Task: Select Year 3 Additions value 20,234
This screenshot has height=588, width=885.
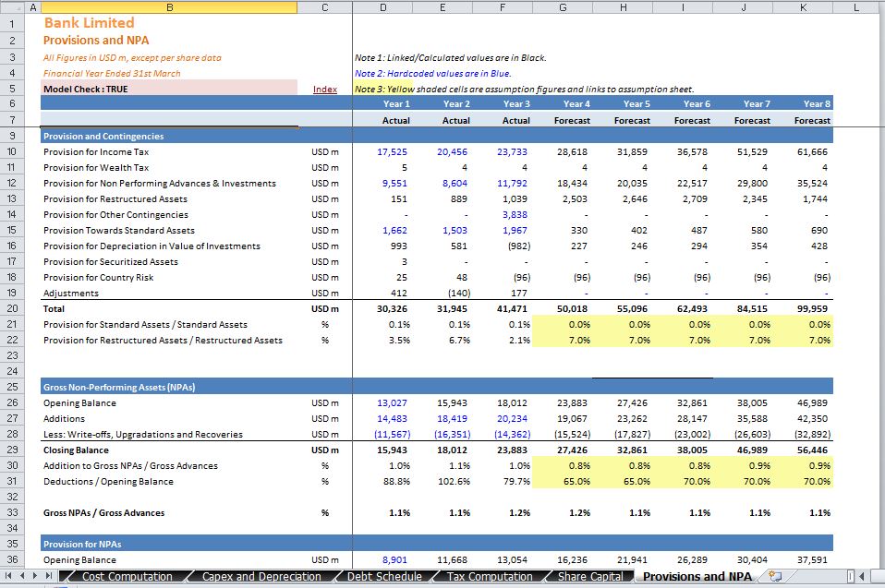Action: click(503, 418)
